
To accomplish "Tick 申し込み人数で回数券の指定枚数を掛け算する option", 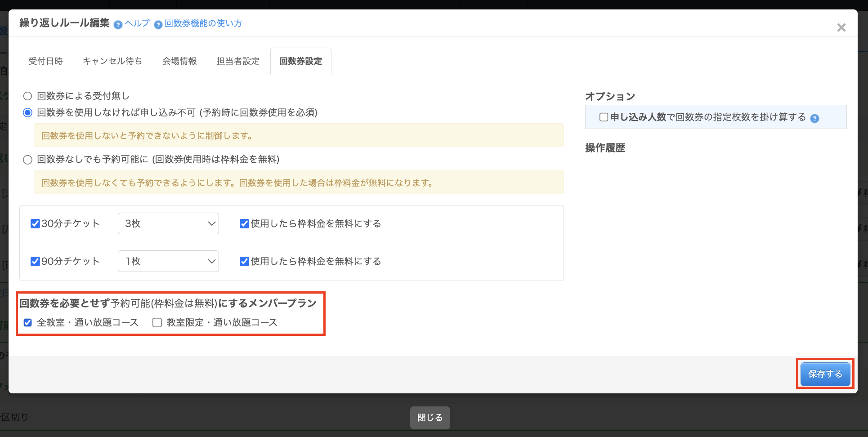I will pos(604,117).
